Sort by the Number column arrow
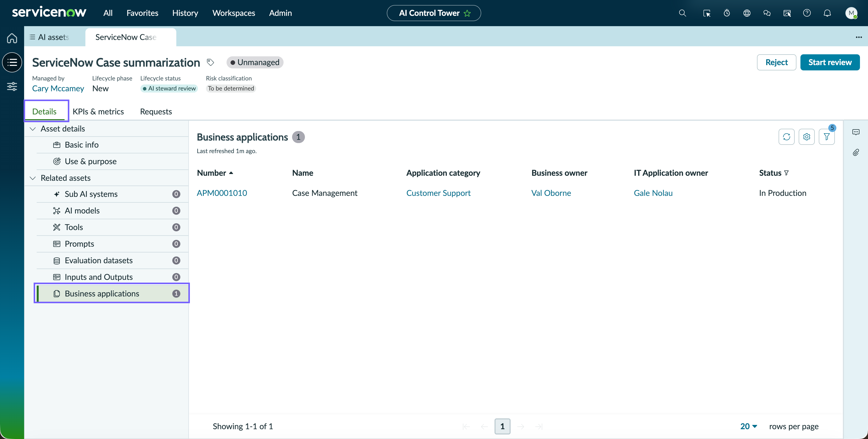Image resolution: width=868 pixels, height=439 pixels. tap(231, 173)
